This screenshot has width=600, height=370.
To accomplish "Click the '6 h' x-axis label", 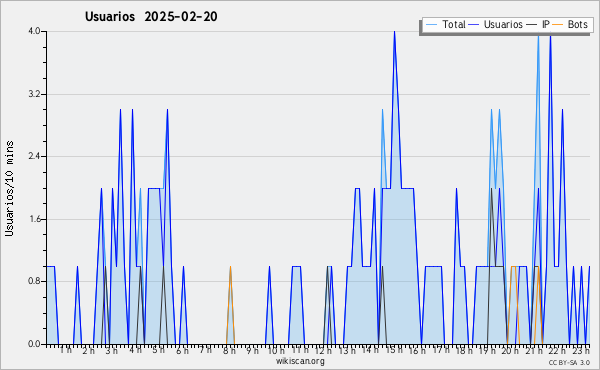I will point(182,351).
